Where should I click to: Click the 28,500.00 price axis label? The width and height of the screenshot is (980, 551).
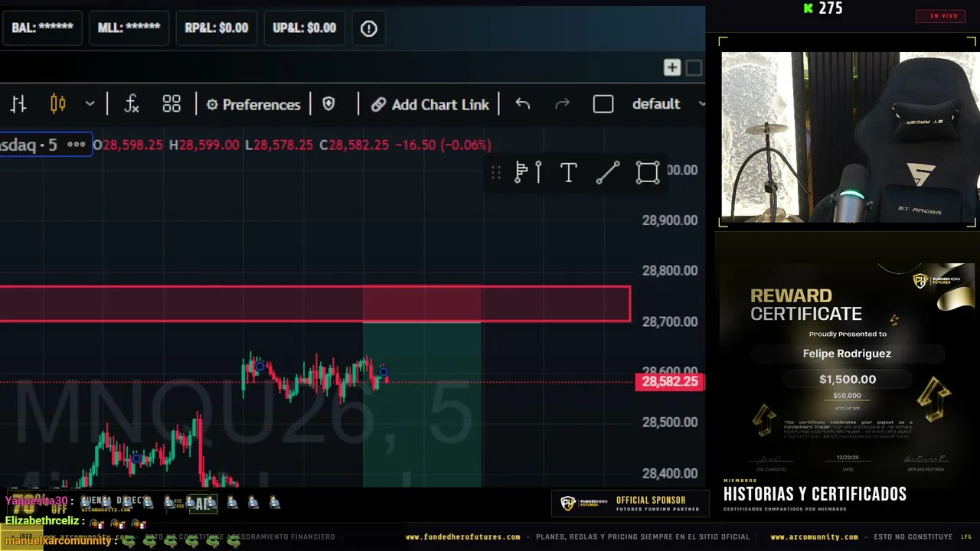click(670, 422)
